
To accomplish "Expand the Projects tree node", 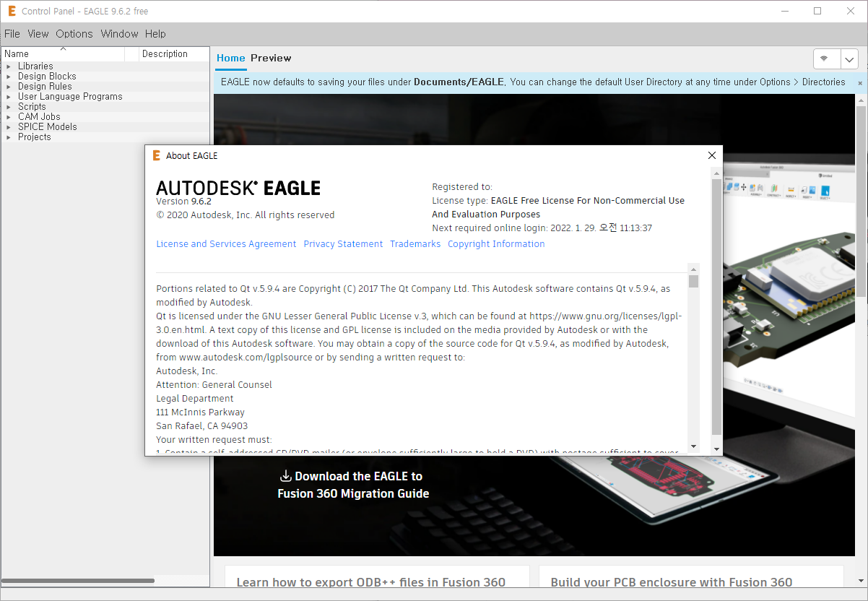I will [x=9, y=137].
